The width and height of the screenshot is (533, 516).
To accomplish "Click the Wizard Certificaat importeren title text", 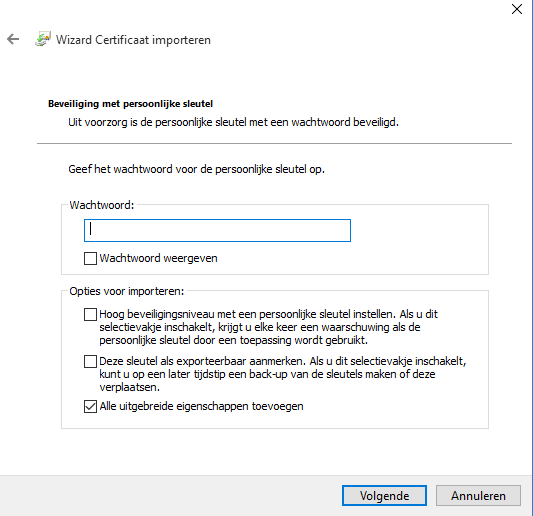I will pos(133,40).
